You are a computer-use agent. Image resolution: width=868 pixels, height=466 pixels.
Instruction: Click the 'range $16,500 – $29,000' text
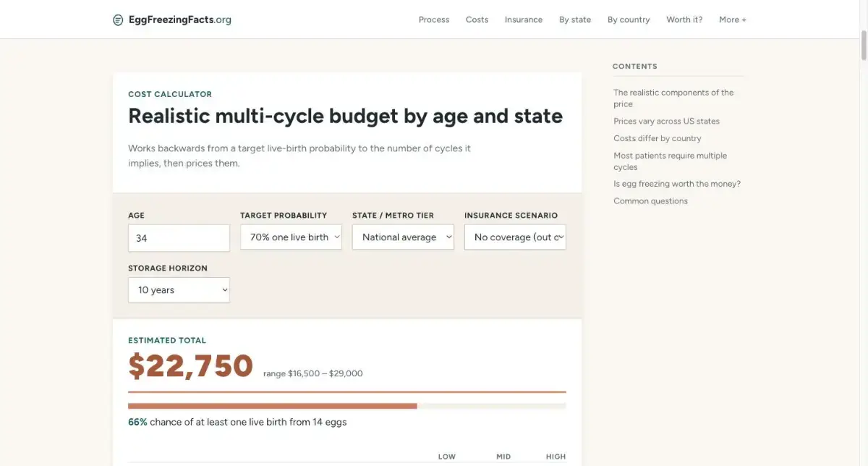pos(313,374)
